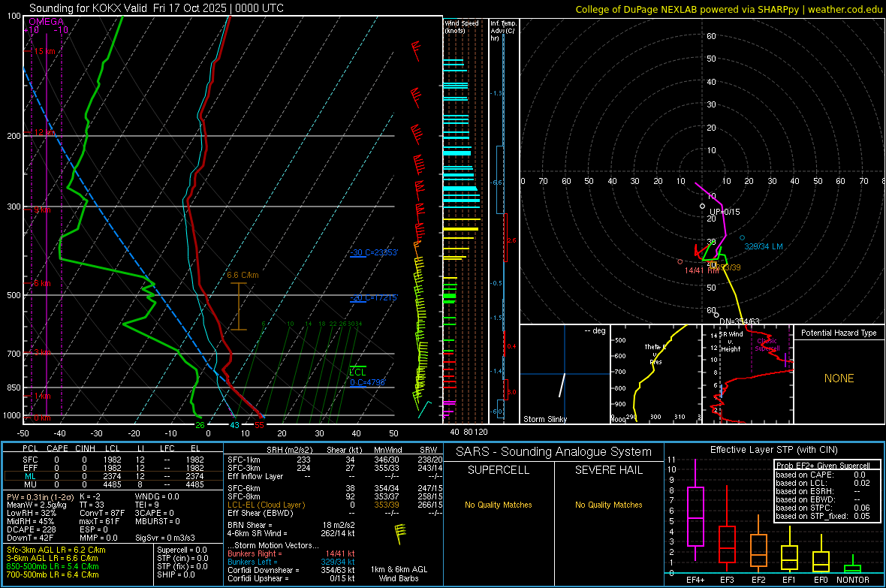Click the SUPERCELL column heading

click(499, 470)
